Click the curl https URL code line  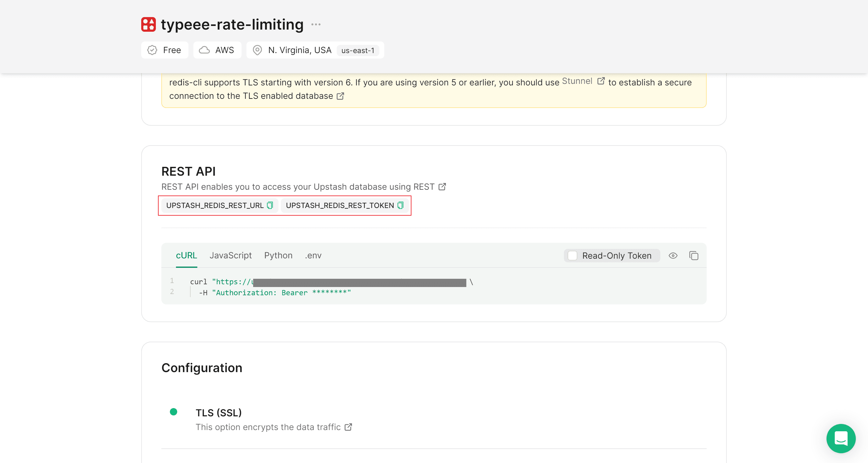pyautogui.click(x=332, y=282)
